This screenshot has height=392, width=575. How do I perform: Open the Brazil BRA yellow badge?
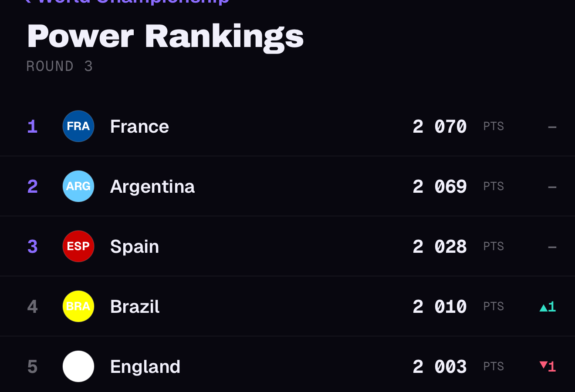(x=78, y=306)
